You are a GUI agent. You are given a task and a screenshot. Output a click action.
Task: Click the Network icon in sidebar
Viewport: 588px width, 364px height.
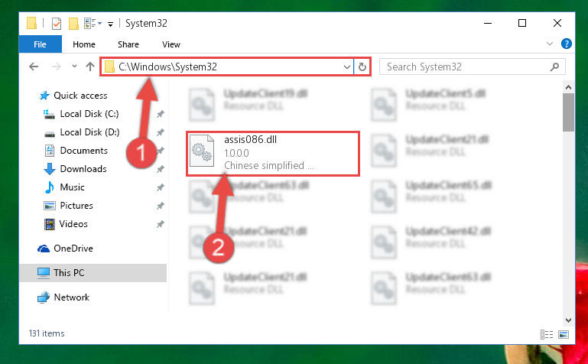point(44,297)
